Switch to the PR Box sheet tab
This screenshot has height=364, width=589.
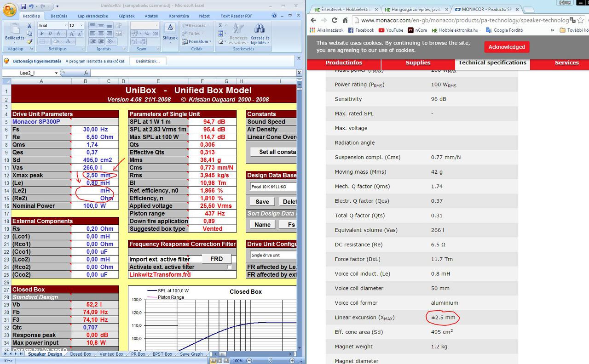pyautogui.click(x=138, y=354)
